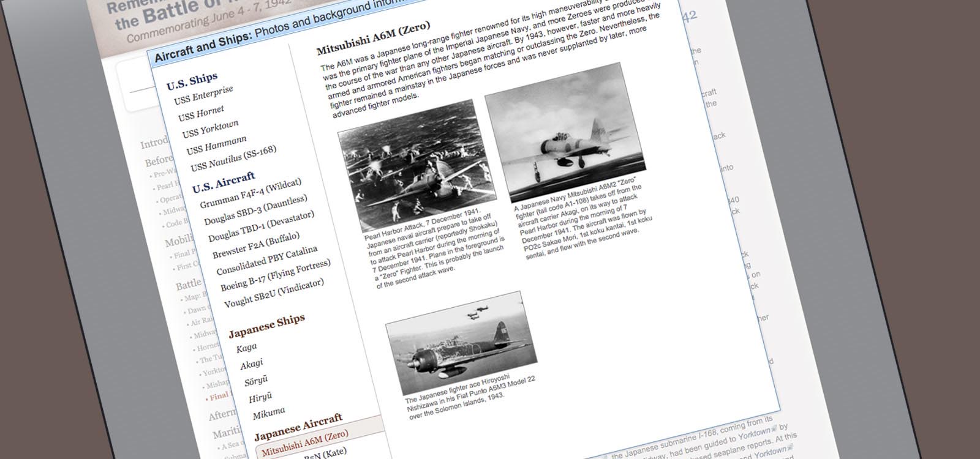The image size is (980, 459).
Task: Select Vought SB2U (Vindicator)
Action: click(273, 294)
